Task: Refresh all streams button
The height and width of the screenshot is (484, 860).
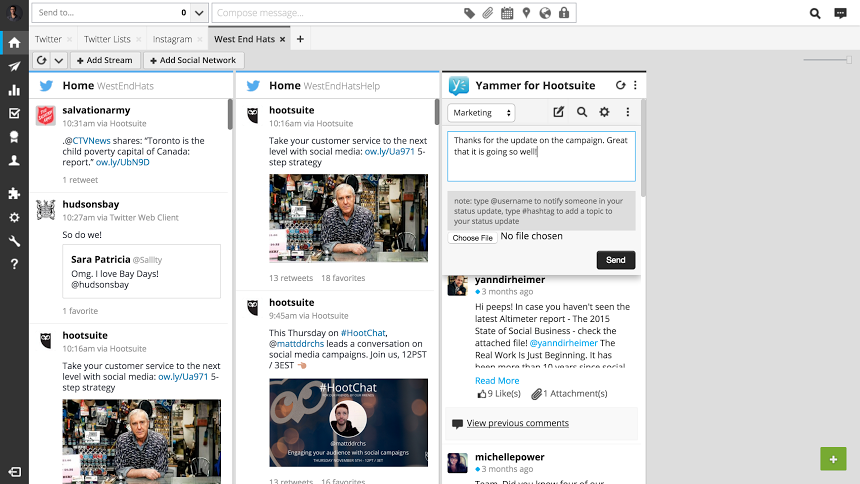Action: pyautogui.click(x=42, y=60)
